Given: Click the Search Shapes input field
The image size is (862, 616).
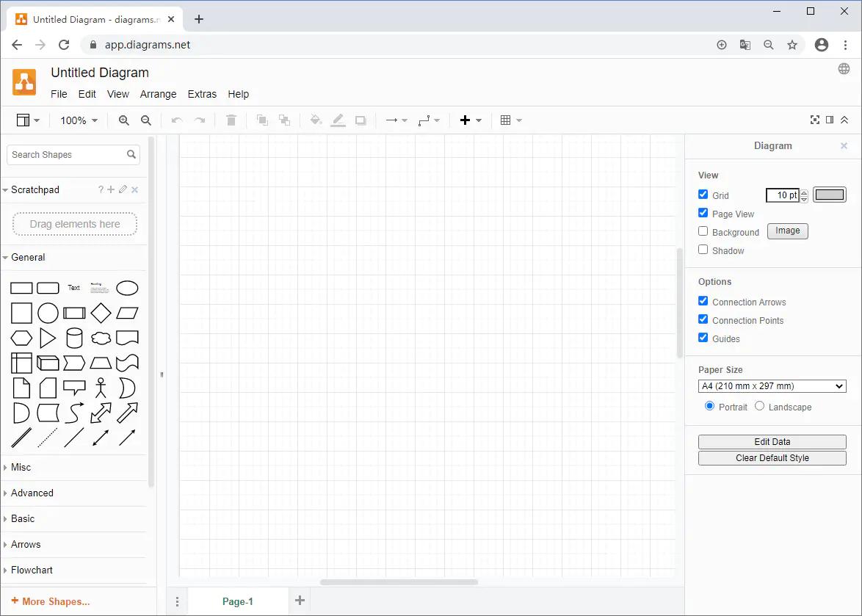Looking at the screenshot, I should 68,155.
